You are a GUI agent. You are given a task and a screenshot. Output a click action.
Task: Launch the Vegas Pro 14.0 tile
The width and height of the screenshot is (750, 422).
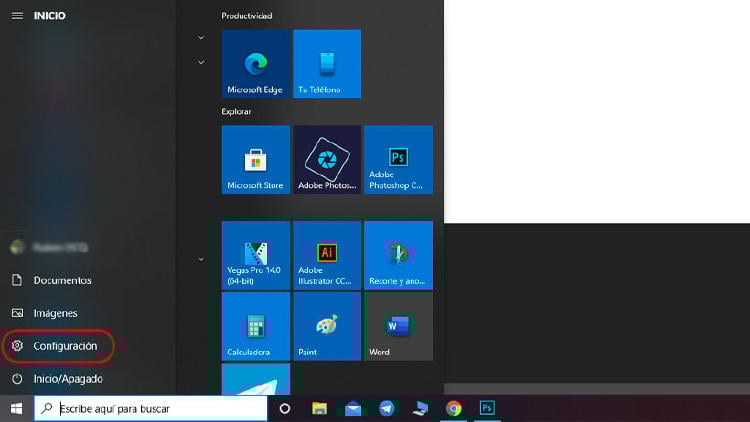pyautogui.click(x=255, y=255)
